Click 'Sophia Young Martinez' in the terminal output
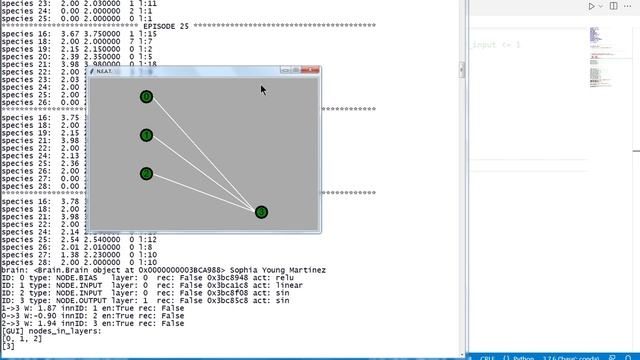 (x=278, y=270)
